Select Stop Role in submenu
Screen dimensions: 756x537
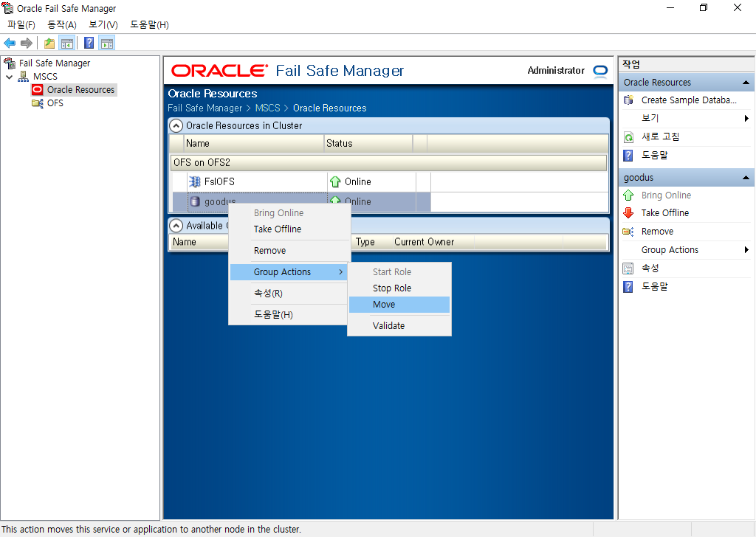(399, 288)
